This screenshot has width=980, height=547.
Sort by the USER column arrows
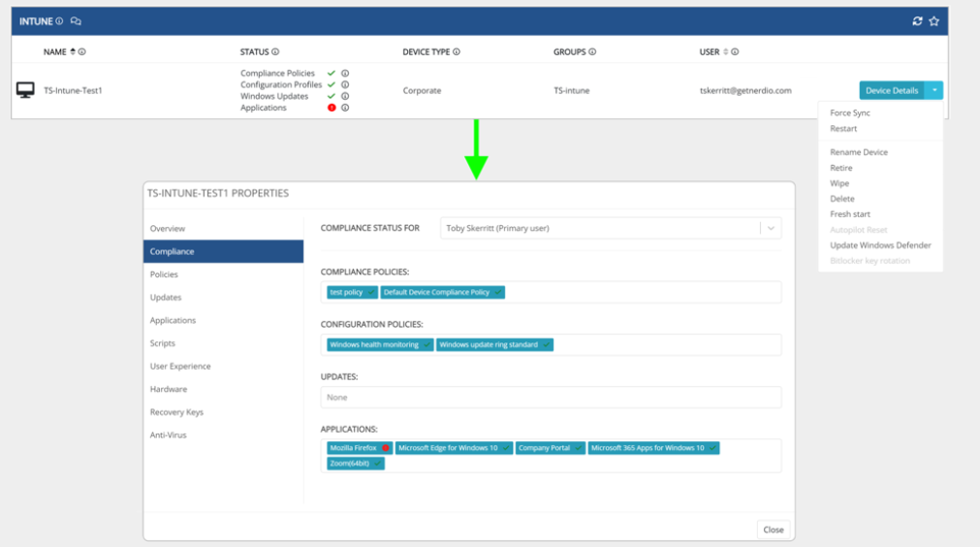(x=727, y=52)
